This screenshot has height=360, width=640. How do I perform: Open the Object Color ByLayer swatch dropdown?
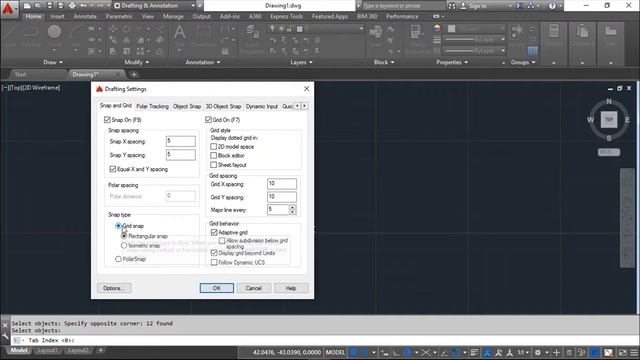[x=476, y=28]
